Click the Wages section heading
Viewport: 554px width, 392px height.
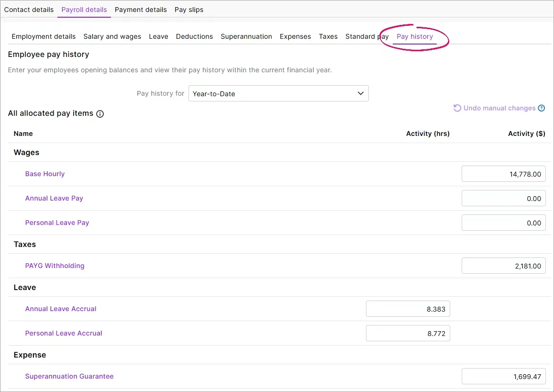(x=26, y=152)
